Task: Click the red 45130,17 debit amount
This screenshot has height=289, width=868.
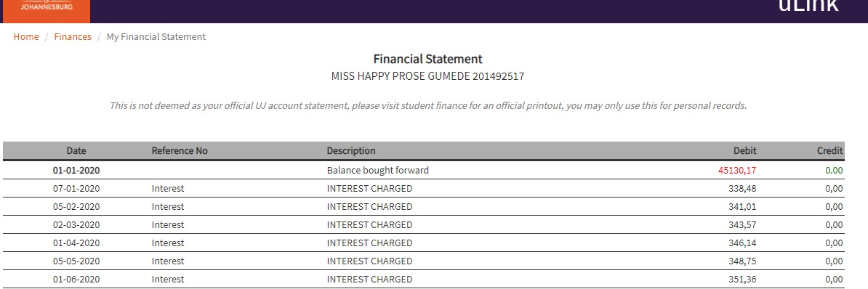Action: [x=737, y=170]
